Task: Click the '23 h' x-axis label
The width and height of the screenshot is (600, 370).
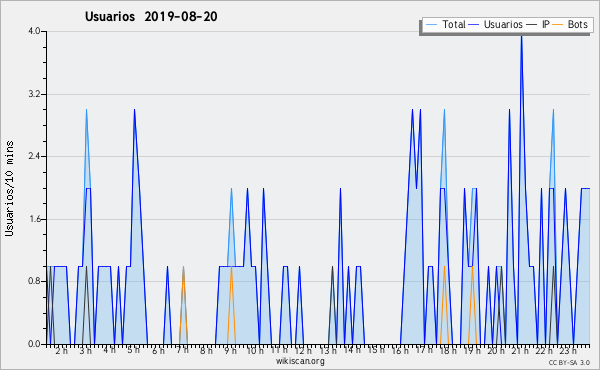Action: click(x=568, y=350)
